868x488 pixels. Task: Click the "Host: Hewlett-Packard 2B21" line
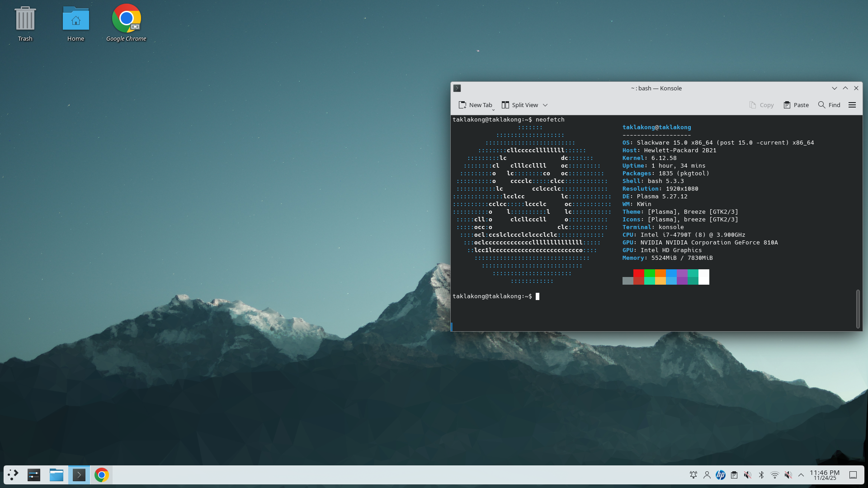click(x=670, y=150)
